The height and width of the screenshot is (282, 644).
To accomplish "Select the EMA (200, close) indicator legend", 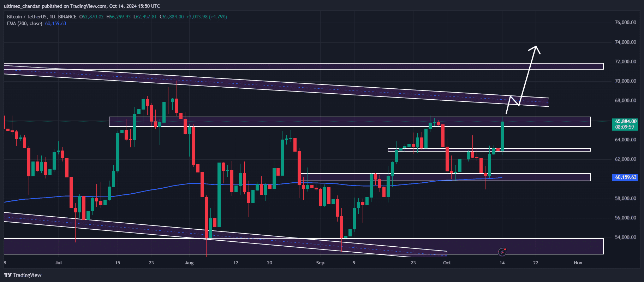I will pos(25,23).
